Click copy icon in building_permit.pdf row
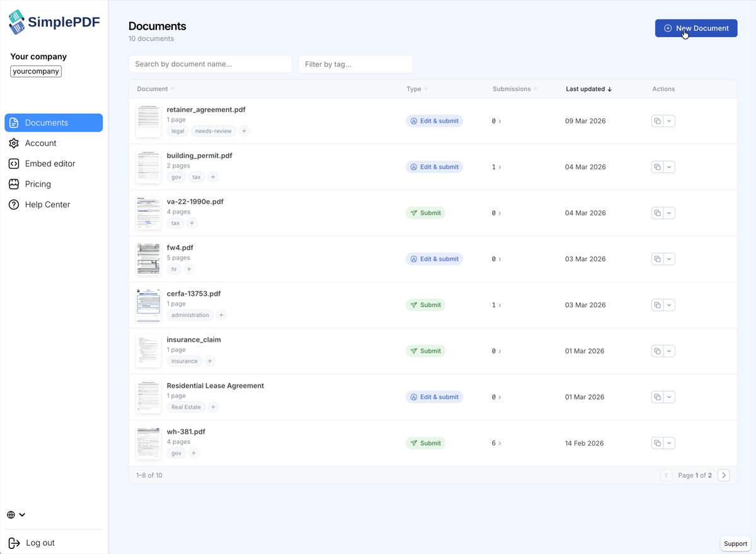This screenshot has height=554, width=756. coord(657,167)
